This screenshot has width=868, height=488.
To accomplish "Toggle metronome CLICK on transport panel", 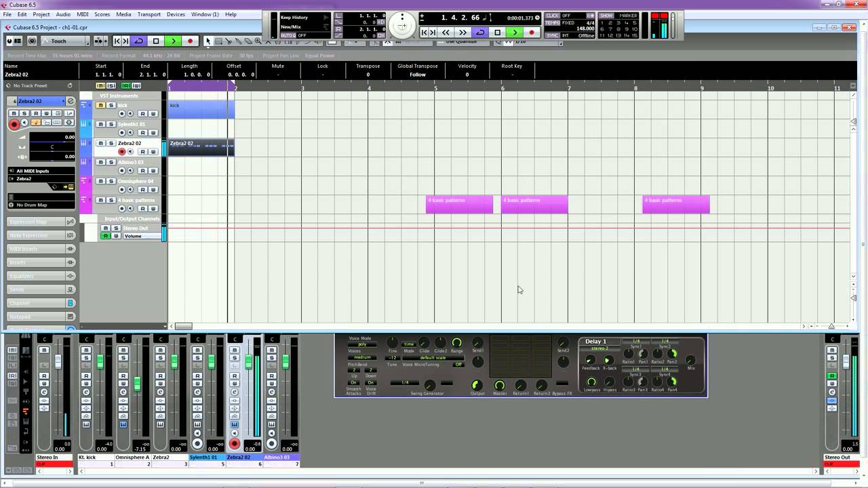I will tap(553, 16).
